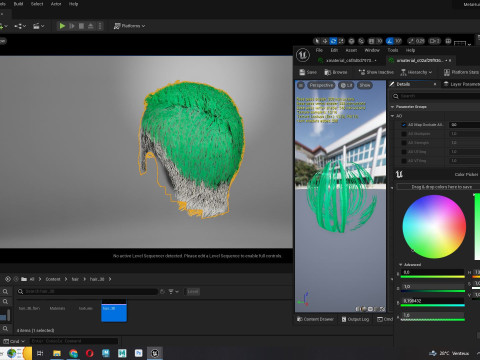This screenshot has height=360, width=480.
Task: Enable the AO UTiling parameter checkbox
Action: pos(404,152)
